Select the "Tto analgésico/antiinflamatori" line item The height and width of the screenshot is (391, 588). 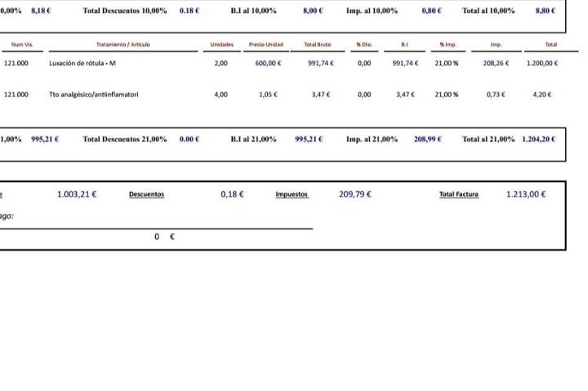click(93, 95)
